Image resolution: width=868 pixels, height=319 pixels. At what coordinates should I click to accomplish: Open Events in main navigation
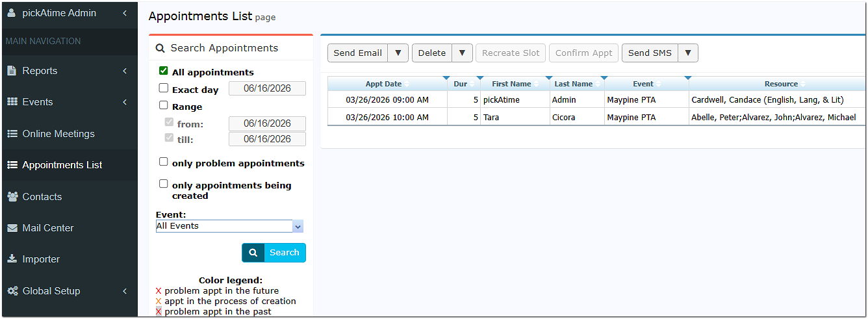38,102
